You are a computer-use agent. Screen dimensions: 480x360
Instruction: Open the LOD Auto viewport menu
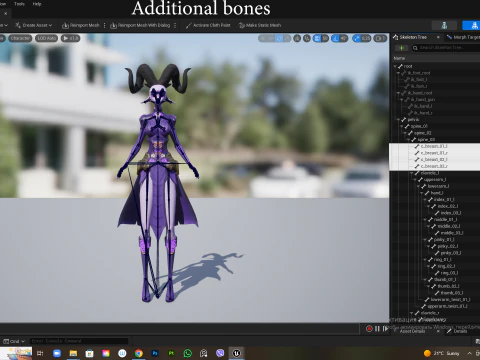tap(46, 38)
